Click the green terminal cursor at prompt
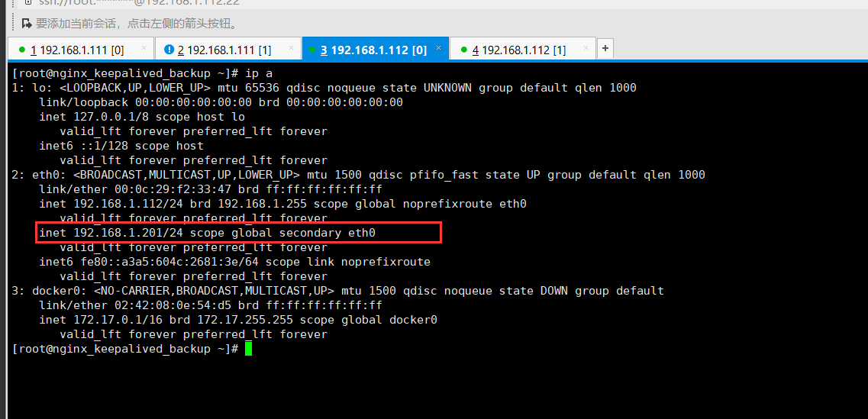The width and height of the screenshot is (868, 419). tap(249, 349)
